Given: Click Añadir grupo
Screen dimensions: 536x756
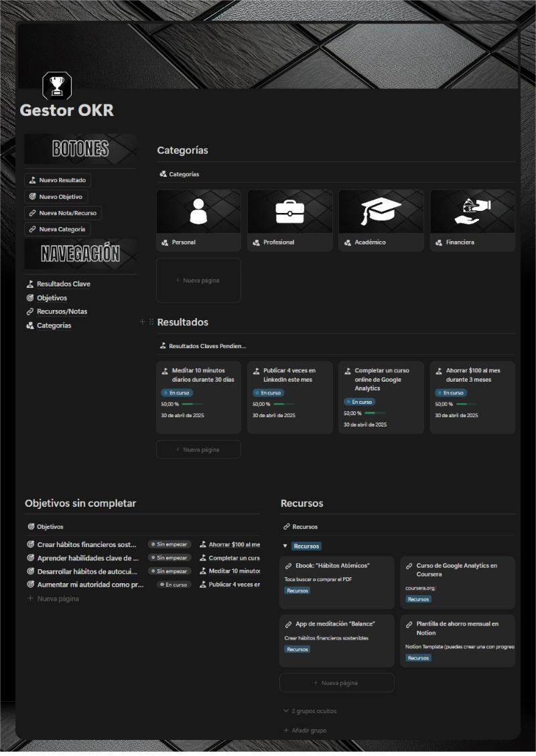Looking at the screenshot, I should (x=305, y=731).
